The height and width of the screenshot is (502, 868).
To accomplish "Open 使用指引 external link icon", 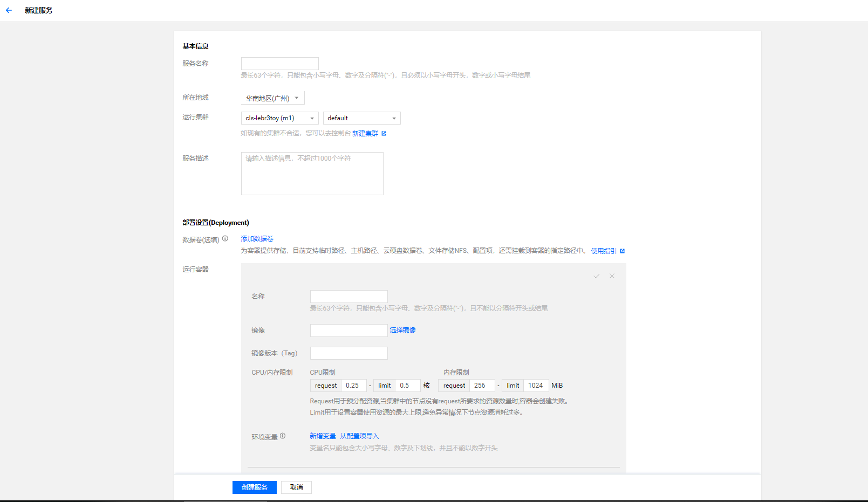I will 622,251.
